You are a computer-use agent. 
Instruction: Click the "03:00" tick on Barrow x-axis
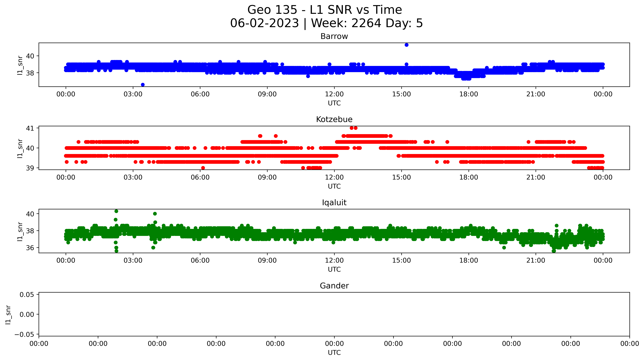coord(133,94)
